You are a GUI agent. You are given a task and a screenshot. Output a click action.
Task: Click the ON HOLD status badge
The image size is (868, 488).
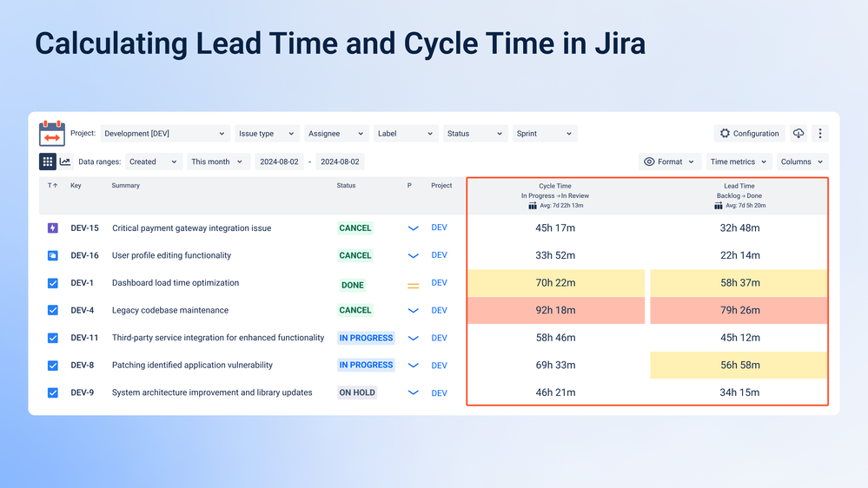(x=357, y=392)
